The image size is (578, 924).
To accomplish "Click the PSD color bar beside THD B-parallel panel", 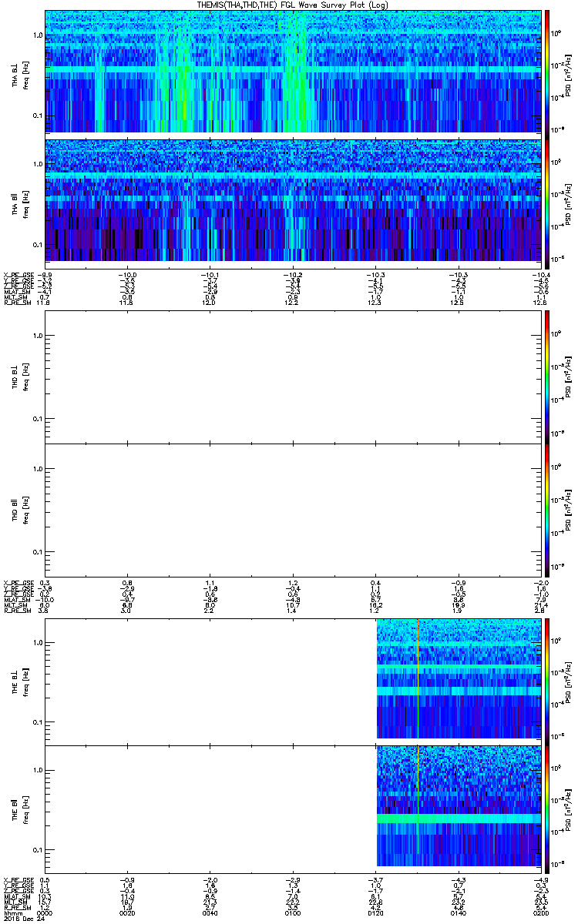I will [548, 510].
